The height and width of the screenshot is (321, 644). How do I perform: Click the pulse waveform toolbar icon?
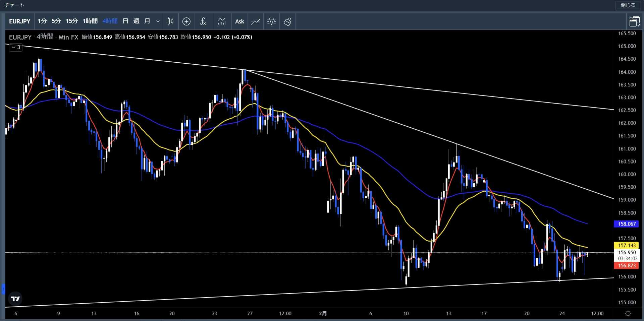coord(271,21)
